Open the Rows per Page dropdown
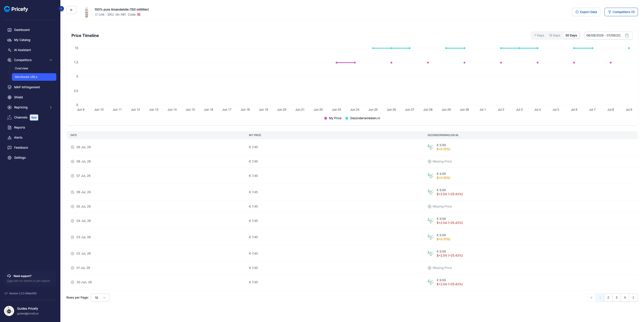 coord(100,298)
